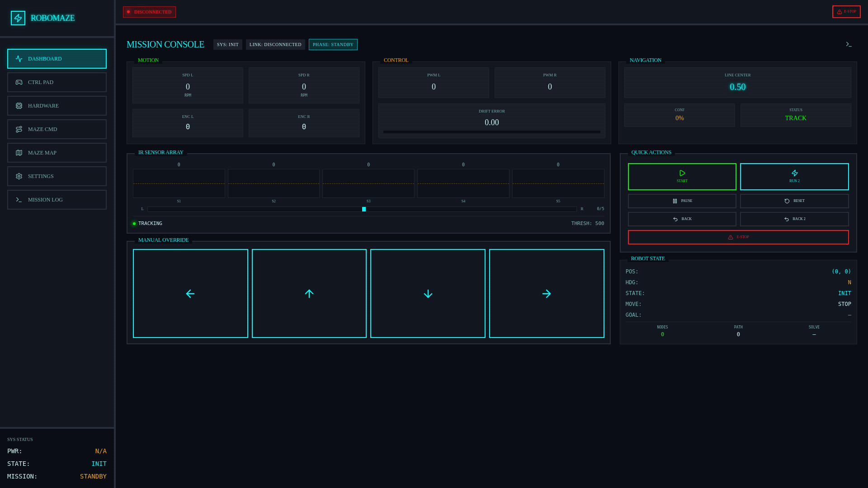Open the Maze Map view

coord(57,153)
